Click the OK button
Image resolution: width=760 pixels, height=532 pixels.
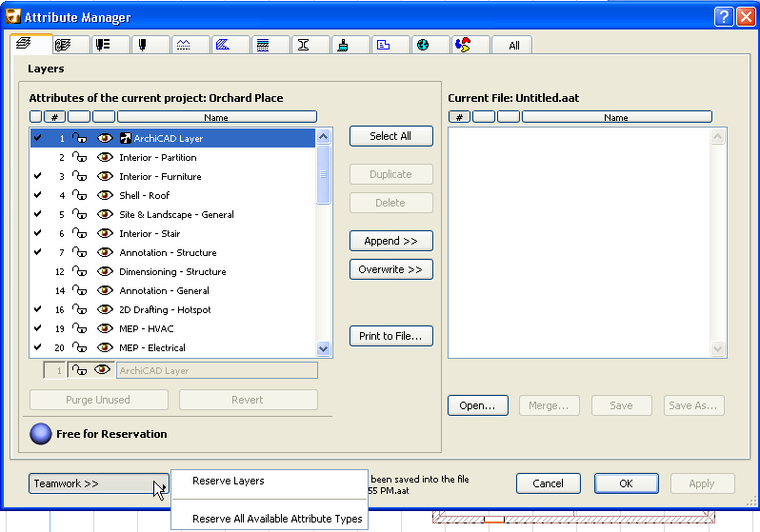(627, 483)
